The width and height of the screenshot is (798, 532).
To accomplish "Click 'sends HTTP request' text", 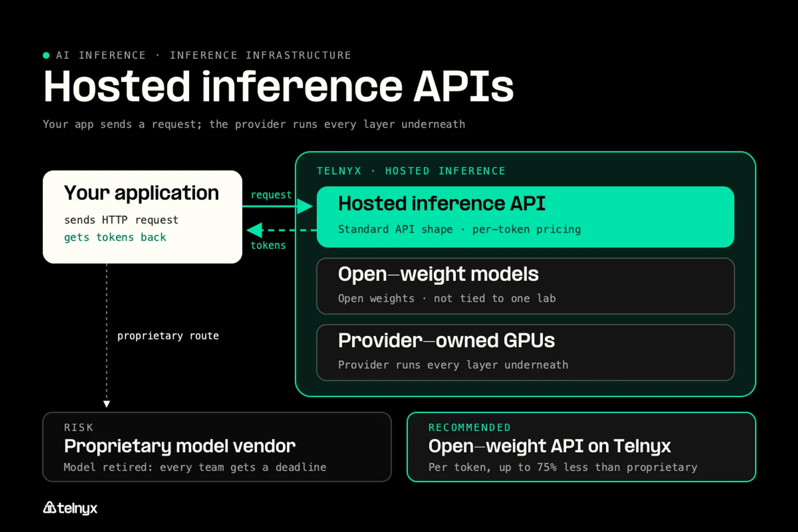I will pyautogui.click(x=121, y=220).
